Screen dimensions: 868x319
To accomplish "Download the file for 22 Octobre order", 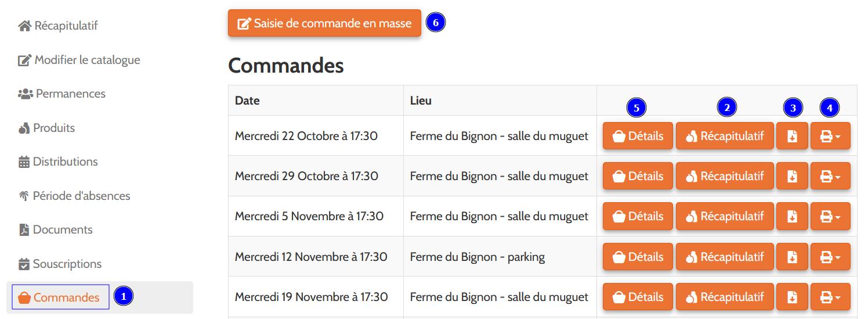I will (x=792, y=136).
